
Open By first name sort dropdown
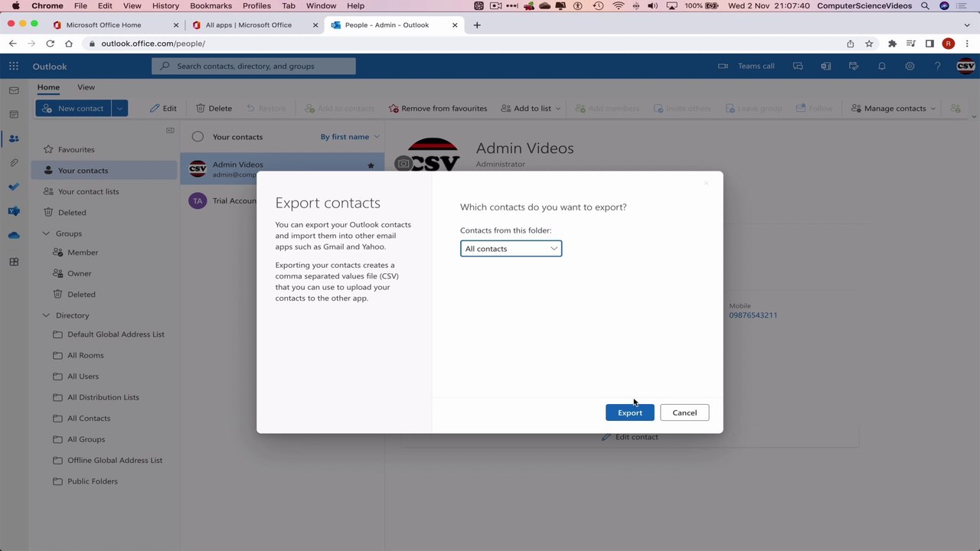tap(350, 137)
